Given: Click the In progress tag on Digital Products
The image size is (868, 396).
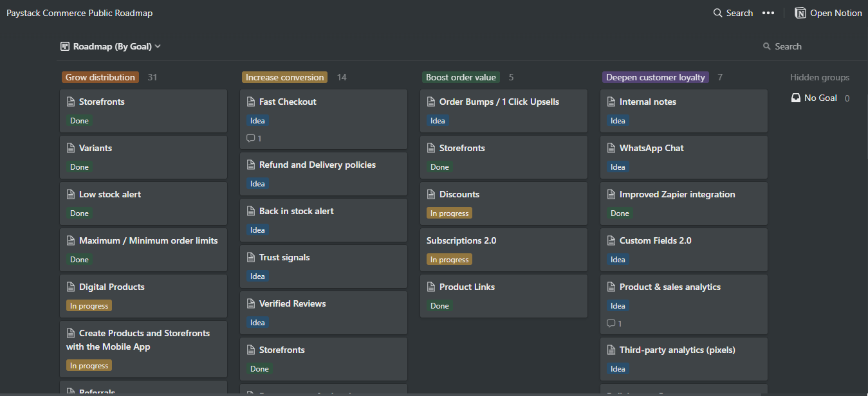Looking at the screenshot, I should (89, 305).
